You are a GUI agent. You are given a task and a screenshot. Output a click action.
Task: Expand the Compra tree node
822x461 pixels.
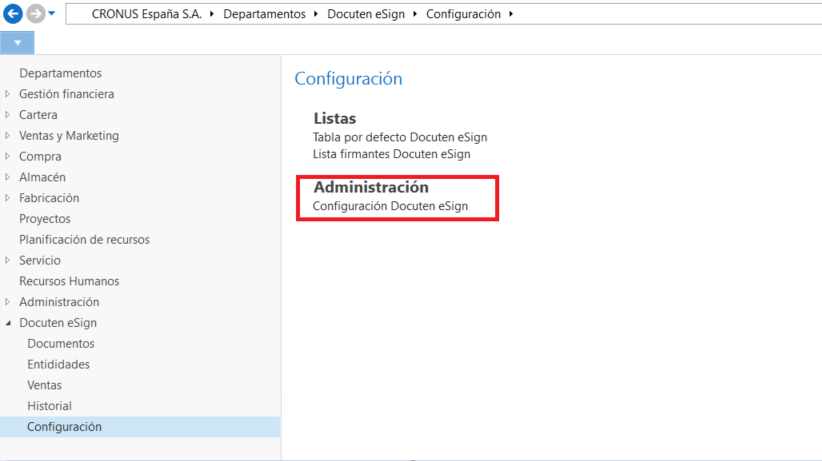7,156
